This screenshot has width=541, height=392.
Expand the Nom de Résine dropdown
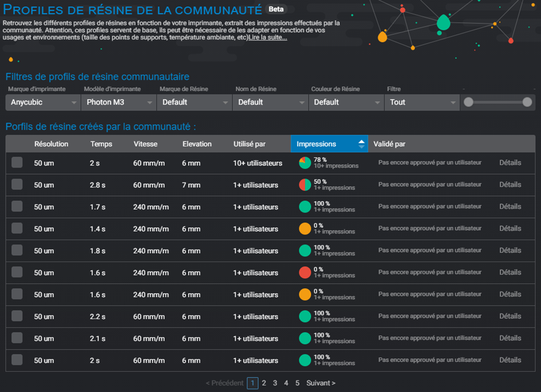pos(270,102)
